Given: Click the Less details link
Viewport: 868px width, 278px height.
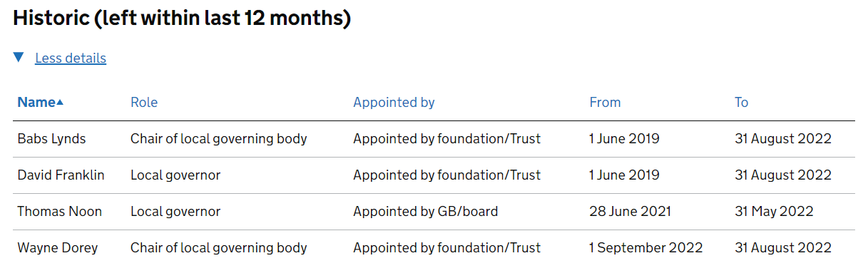Looking at the screenshot, I should click(x=71, y=58).
